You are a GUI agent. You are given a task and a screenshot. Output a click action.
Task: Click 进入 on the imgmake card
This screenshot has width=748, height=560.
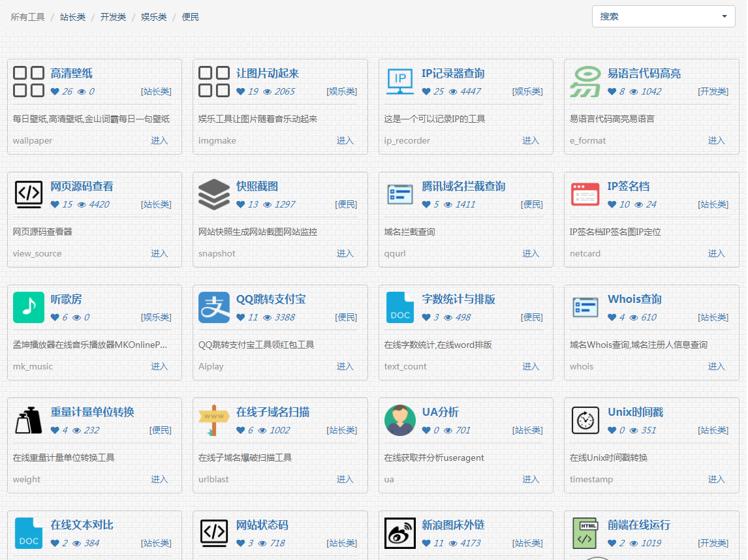click(345, 141)
